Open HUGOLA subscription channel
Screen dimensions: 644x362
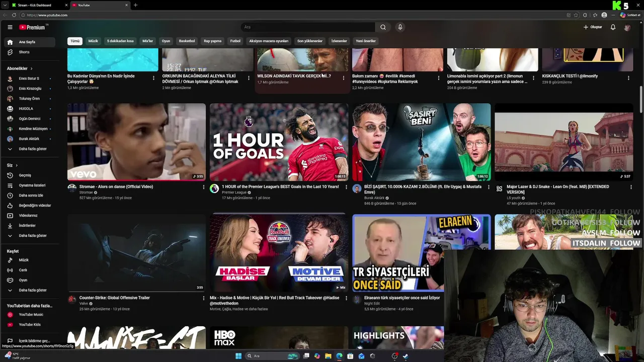30,109
